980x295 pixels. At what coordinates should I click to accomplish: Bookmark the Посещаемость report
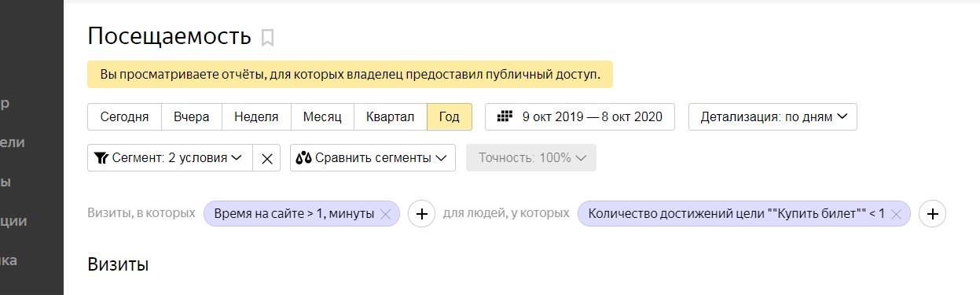267,38
